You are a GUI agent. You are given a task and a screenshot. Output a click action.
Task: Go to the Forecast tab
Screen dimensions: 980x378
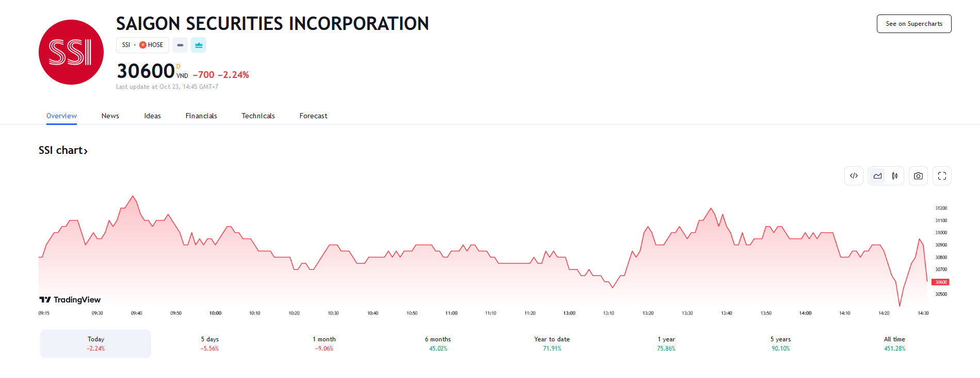coord(313,116)
